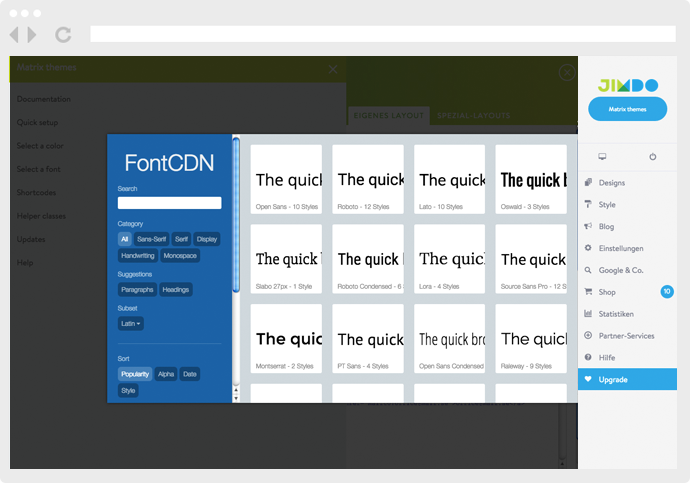The width and height of the screenshot is (690, 483).
Task: Sort fonts by Popularity
Action: tap(135, 374)
